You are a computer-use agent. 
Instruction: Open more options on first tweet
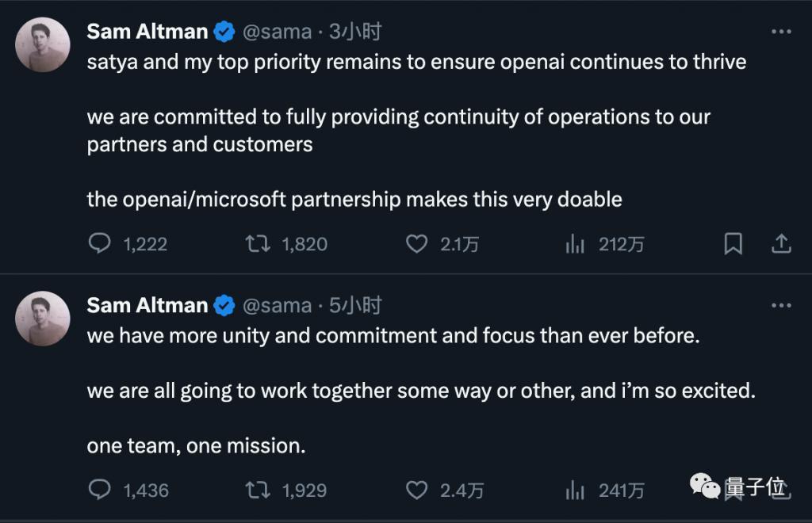781,32
